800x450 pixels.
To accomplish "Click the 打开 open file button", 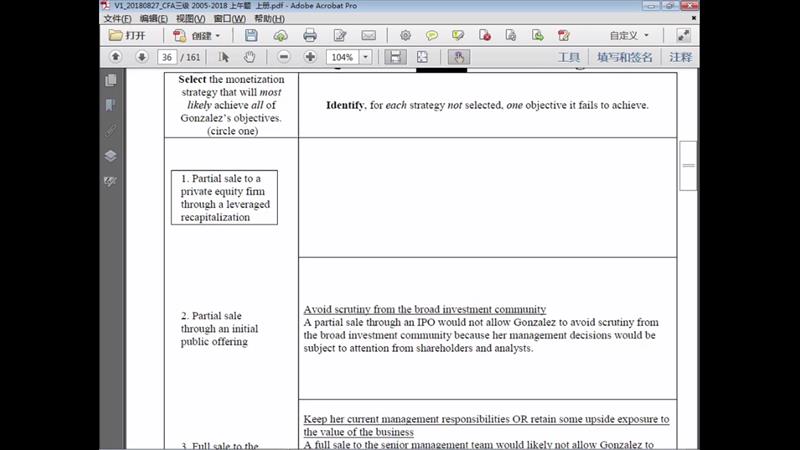I will [x=128, y=35].
